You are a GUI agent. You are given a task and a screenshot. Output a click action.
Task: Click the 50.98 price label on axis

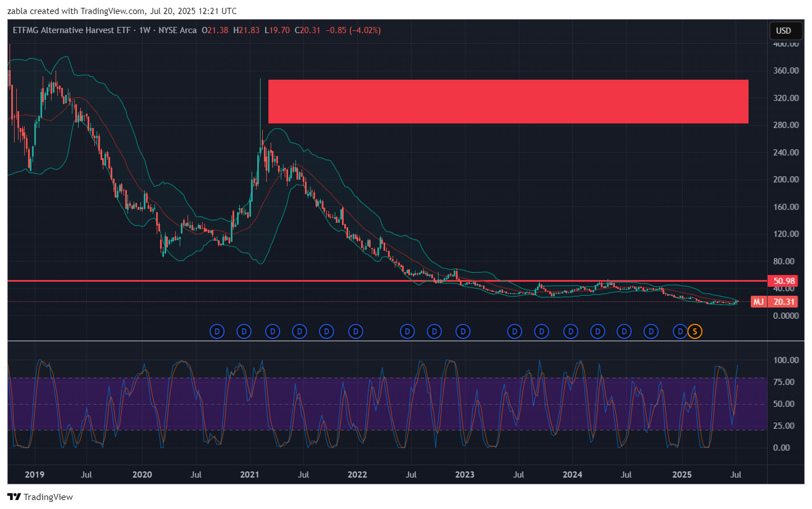(x=784, y=281)
